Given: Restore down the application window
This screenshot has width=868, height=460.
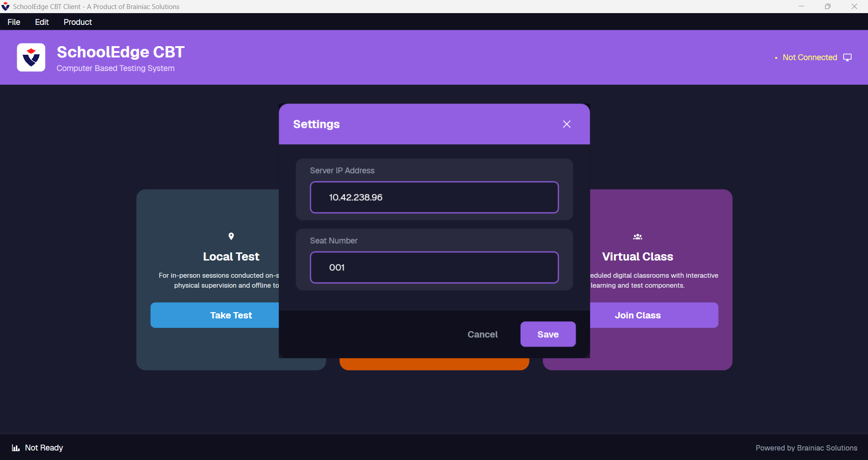Looking at the screenshot, I should pyautogui.click(x=828, y=6).
